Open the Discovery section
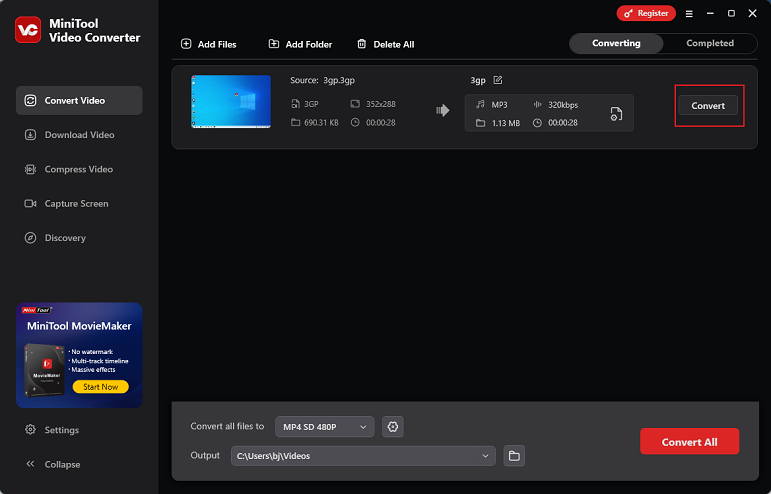771x494 pixels. [x=79, y=238]
